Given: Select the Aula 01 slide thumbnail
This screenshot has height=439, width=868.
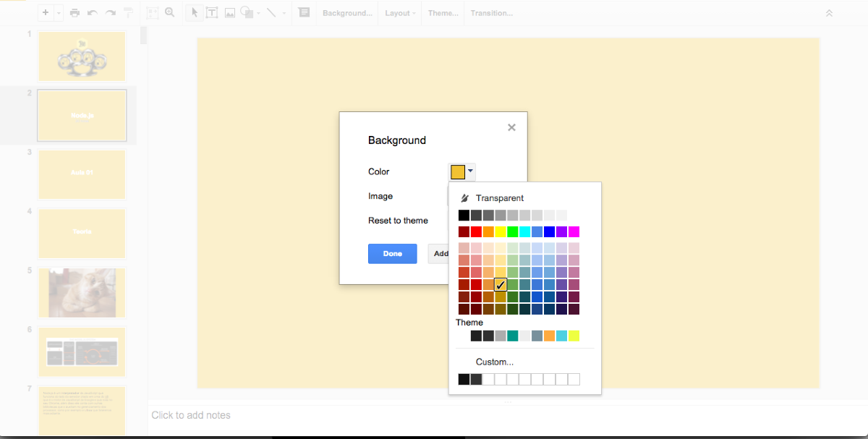Looking at the screenshot, I should pos(82,174).
